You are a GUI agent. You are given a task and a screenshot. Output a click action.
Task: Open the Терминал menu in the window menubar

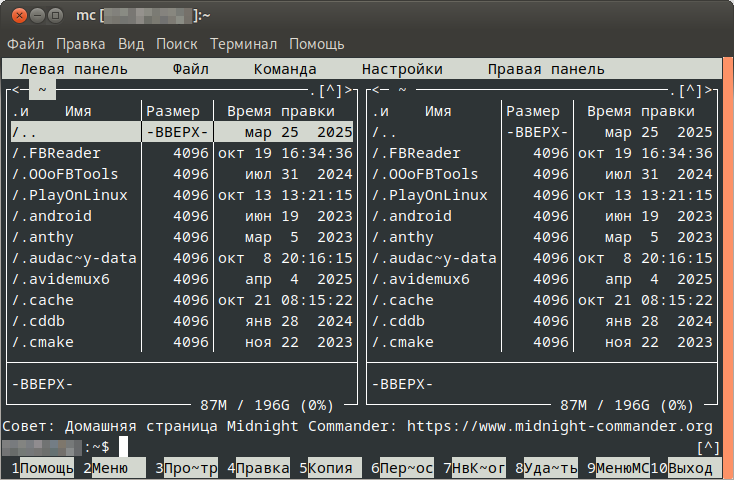245,44
